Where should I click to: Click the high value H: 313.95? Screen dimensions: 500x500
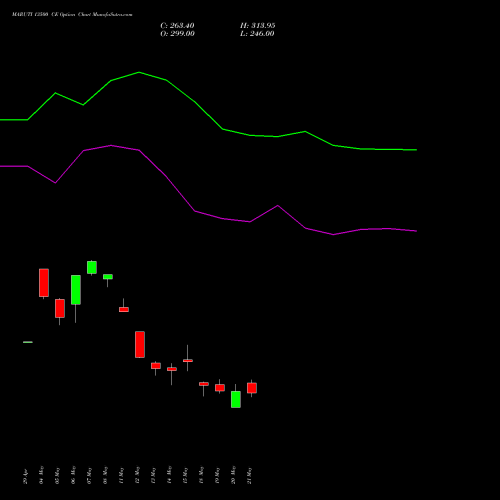click(x=257, y=26)
